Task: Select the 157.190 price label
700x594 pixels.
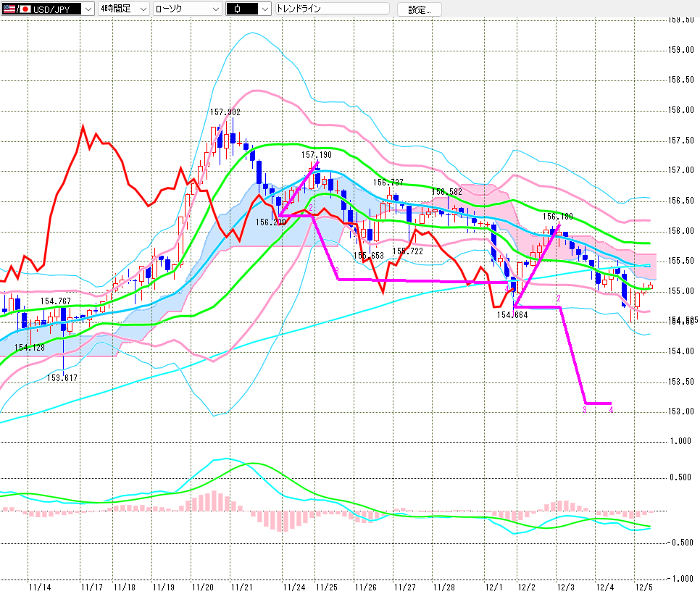Action: click(x=317, y=155)
